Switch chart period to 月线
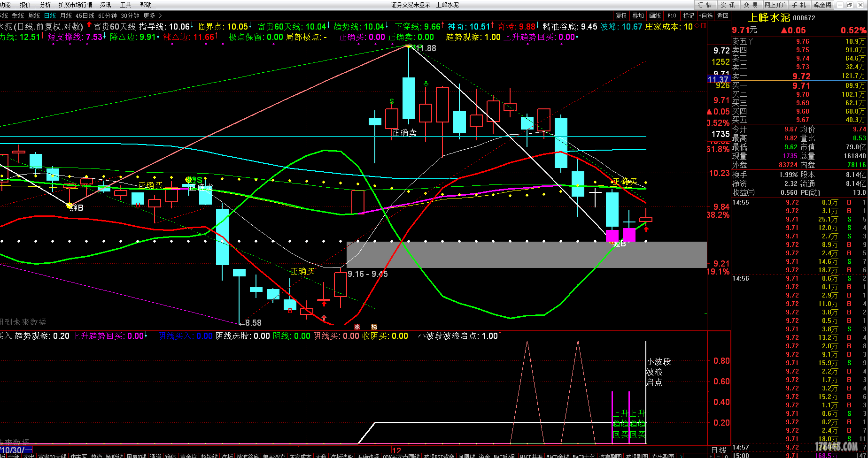 tap(66, 15)
